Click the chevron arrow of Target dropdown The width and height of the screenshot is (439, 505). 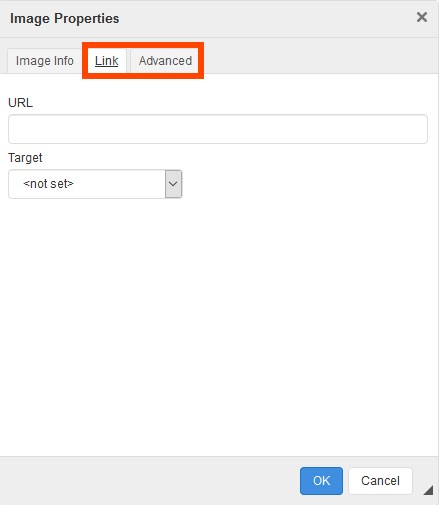(x=173, y=184)
